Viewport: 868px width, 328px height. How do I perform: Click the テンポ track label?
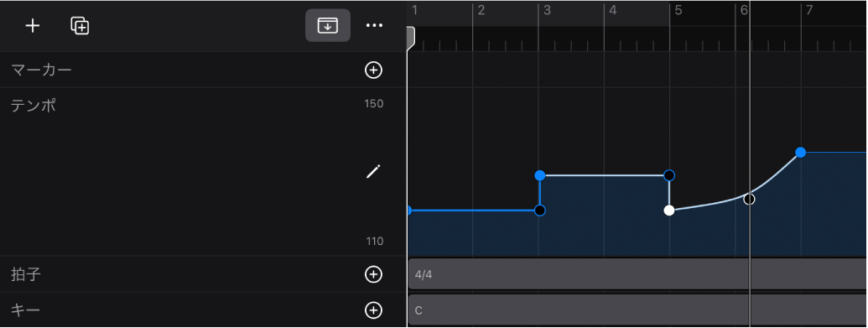coord(34,105)
